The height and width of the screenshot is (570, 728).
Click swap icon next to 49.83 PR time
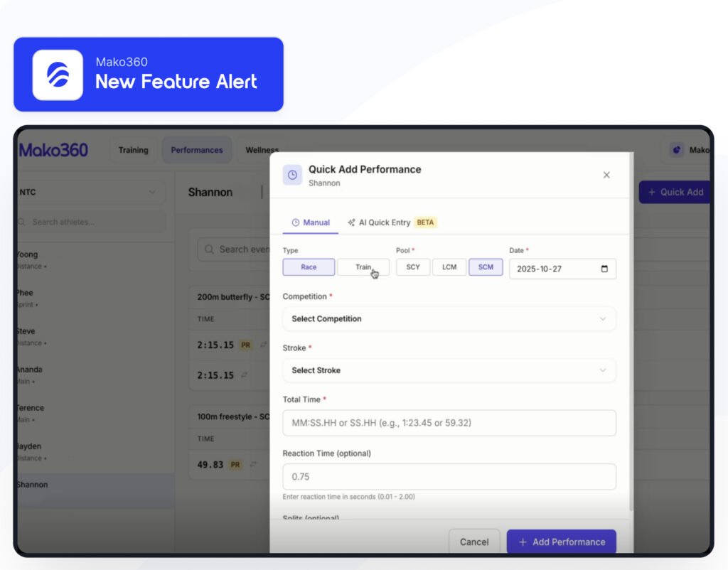(253, 465)
